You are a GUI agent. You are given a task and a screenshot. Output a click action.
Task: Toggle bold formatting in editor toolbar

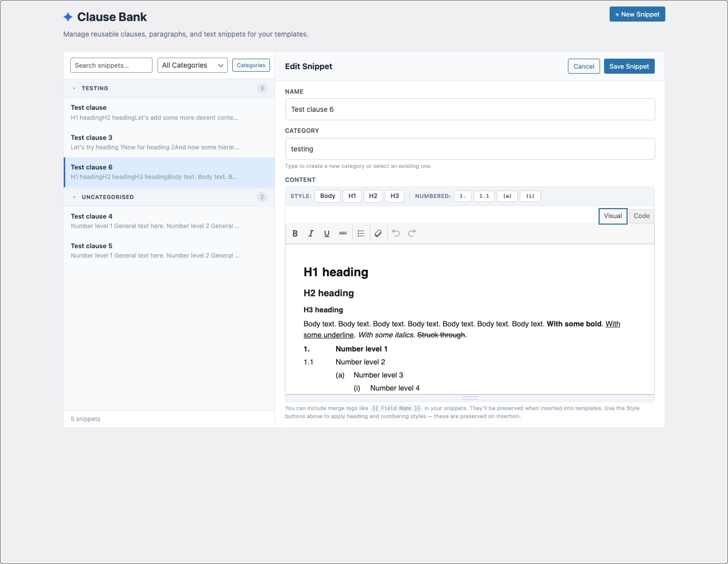[x=295, y=233]
